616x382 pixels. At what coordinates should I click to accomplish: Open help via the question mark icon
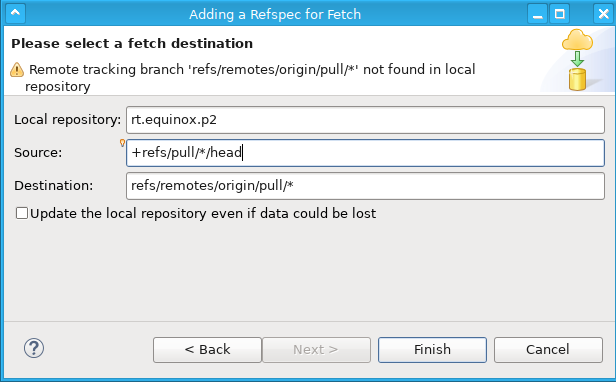pyautogui.click(x=34, y=348)
